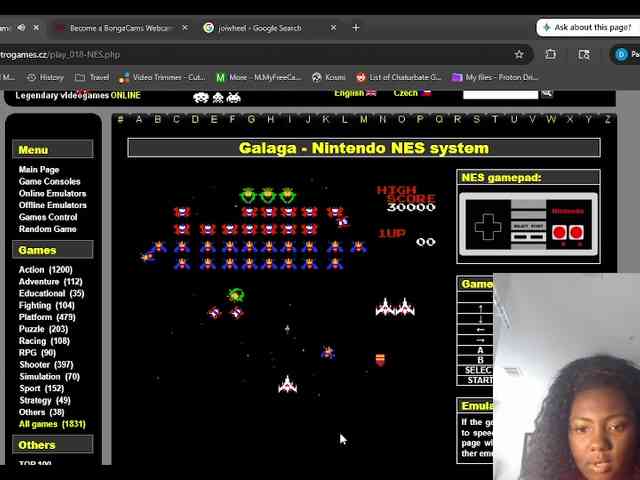This screenshot has height=480, width=640.
Task: Click the HIGH SCORE 30000 display
Action: [x=406, y=199]
